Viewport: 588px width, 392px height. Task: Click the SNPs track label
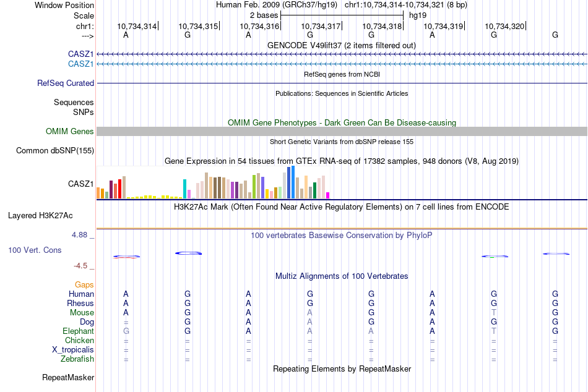click(x=84, y=112)
